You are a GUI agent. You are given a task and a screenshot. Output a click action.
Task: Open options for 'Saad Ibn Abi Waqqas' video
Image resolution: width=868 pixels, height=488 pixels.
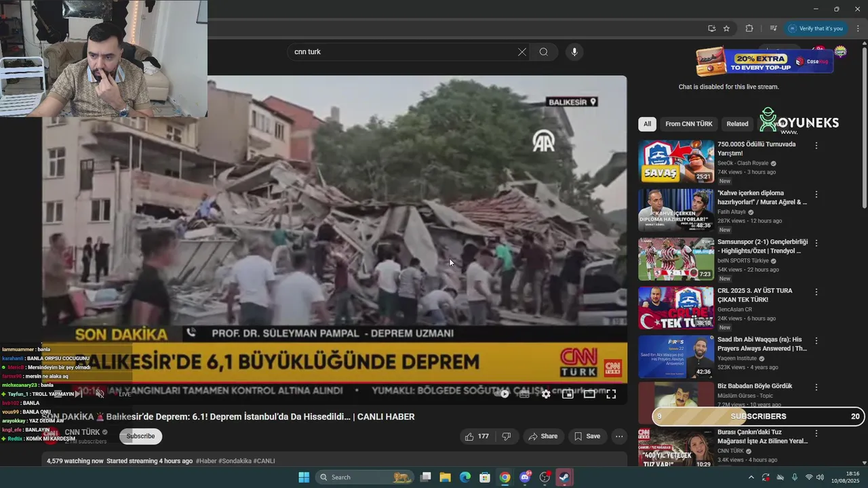tap(816, 341)
